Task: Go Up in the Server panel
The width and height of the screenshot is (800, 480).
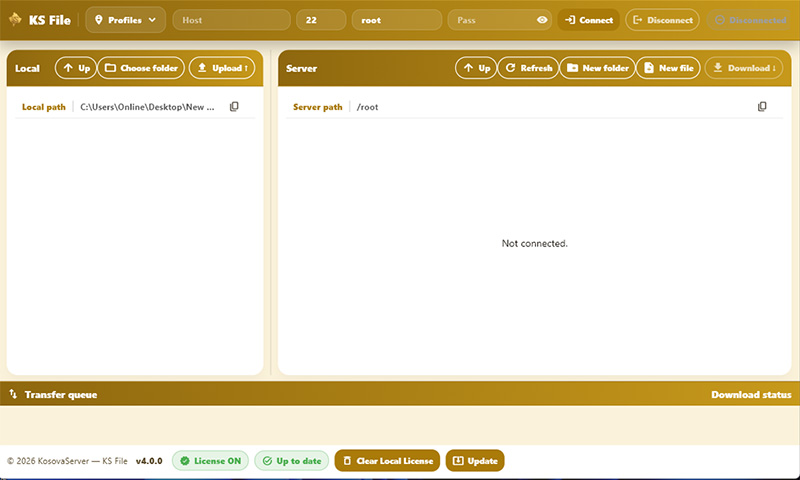Action: pyautogui.click(x=476, y=68)
